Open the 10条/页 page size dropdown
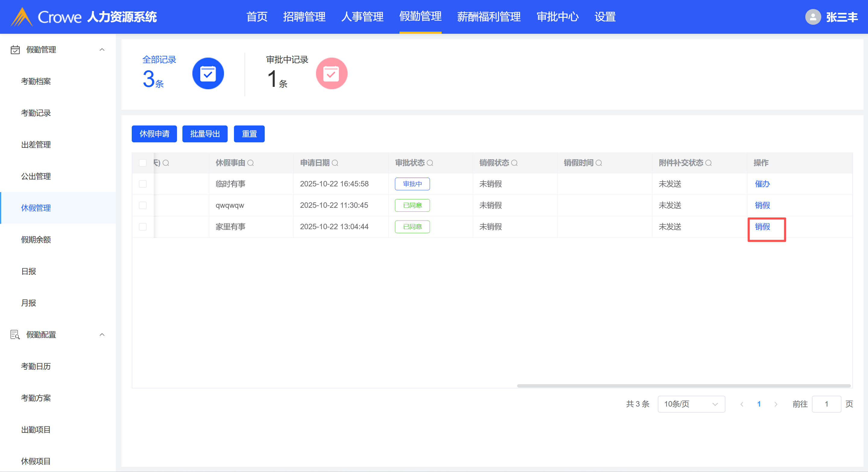Screen dimensions: 868x472 [691, 404]
